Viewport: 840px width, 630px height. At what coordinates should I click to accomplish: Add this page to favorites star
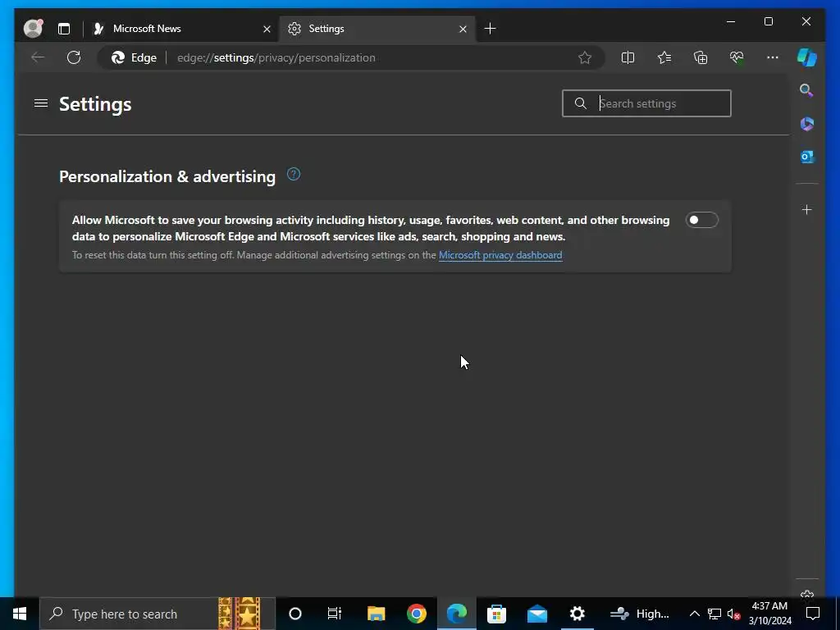(584, 57)
